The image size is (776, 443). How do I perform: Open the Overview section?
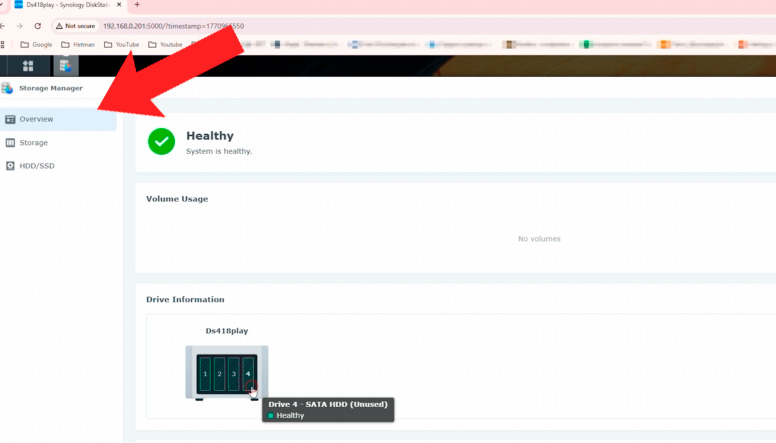point(58,119)
